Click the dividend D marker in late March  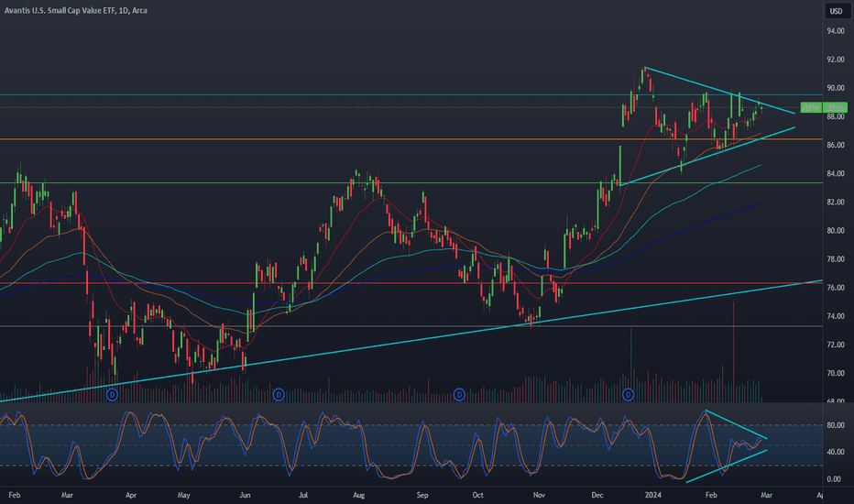(112, 394)
